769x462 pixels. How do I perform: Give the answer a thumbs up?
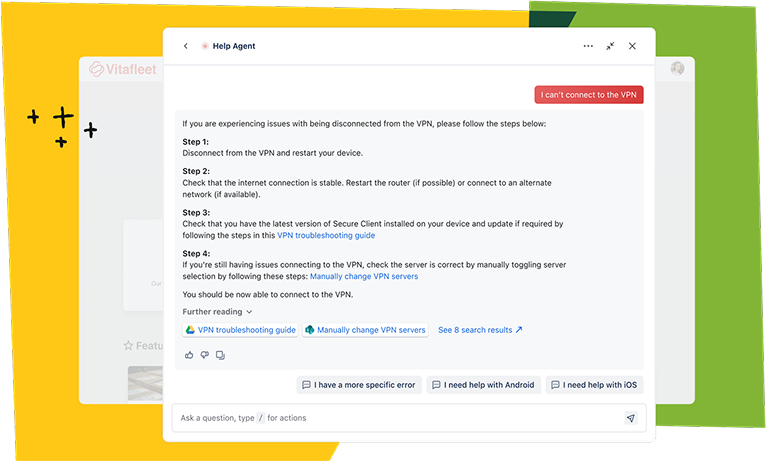tap(189, 354)
